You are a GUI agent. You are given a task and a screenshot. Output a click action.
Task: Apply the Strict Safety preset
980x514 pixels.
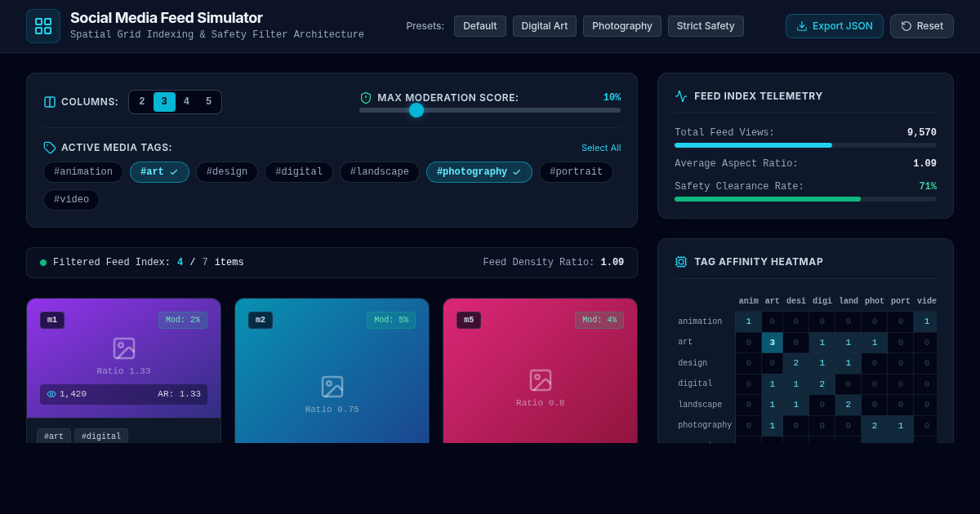pyautogui.click(x=706, y=26)
